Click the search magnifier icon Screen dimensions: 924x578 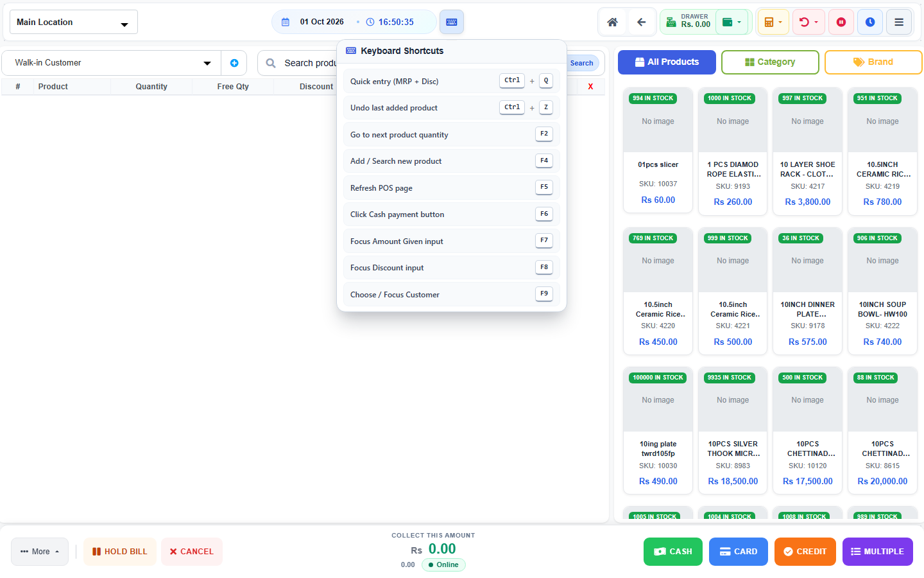tap(271, 63)
